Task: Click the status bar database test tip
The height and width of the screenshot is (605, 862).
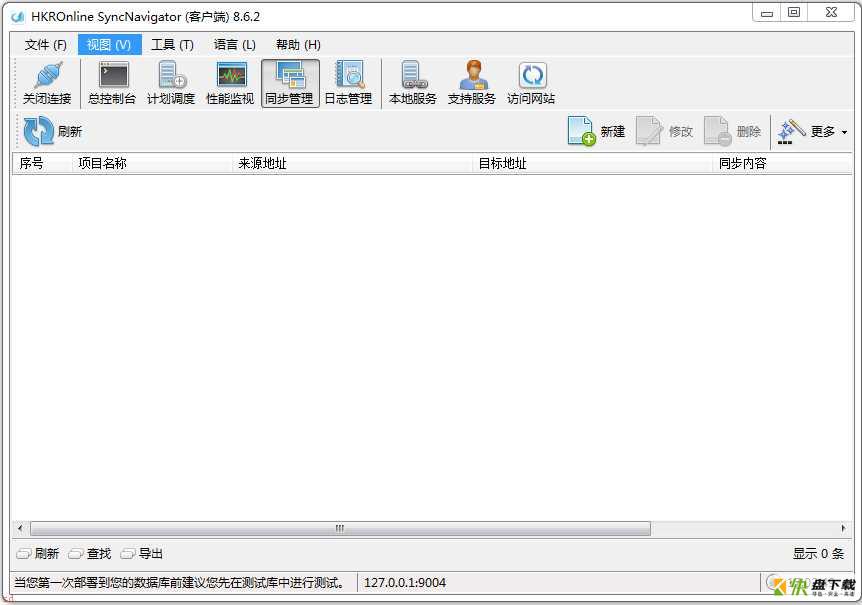Action: 180,582
